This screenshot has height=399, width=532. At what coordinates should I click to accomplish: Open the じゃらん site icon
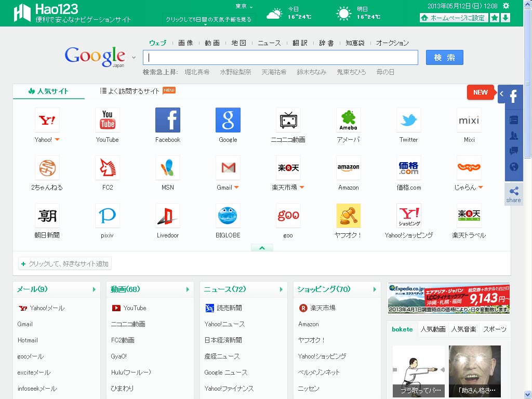[469, 168]
